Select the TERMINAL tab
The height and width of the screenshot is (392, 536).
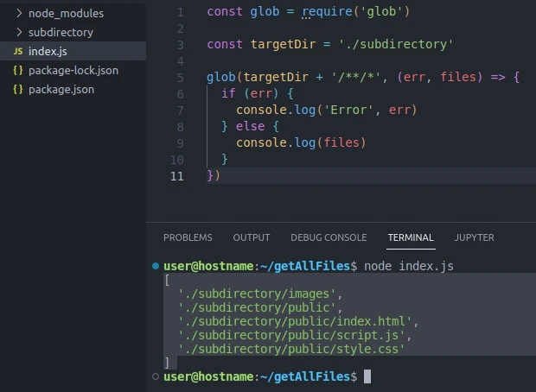(x=411, y=237)
